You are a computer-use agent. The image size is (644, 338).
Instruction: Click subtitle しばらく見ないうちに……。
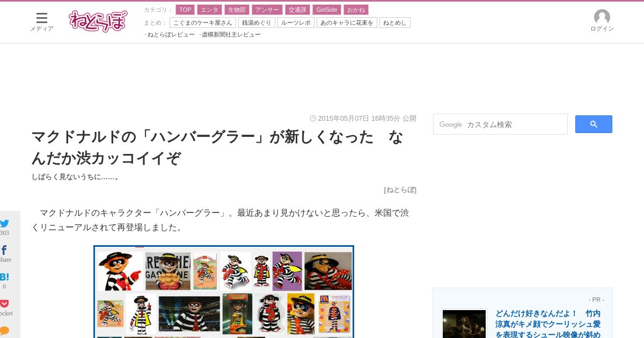(76, 177)
